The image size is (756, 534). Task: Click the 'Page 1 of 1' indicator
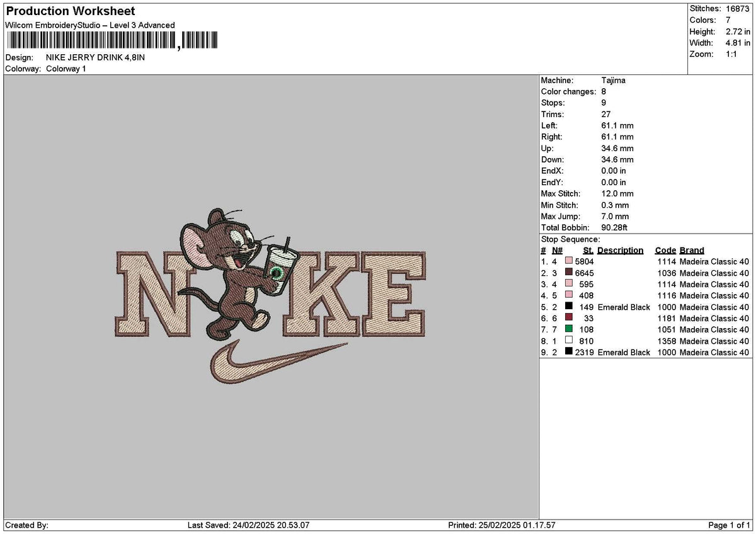click(x=730, y=525)
